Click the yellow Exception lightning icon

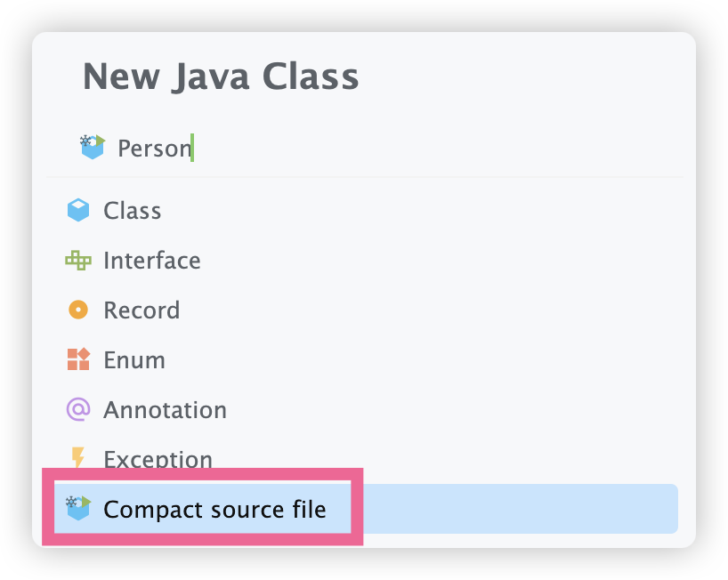click(x=78, y=458)
